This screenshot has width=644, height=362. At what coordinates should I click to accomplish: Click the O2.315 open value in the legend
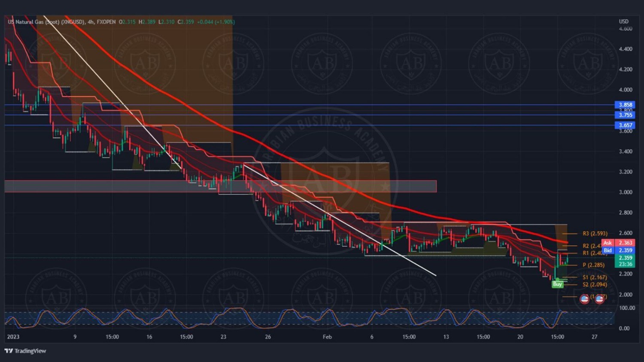(x=127, y=22)
